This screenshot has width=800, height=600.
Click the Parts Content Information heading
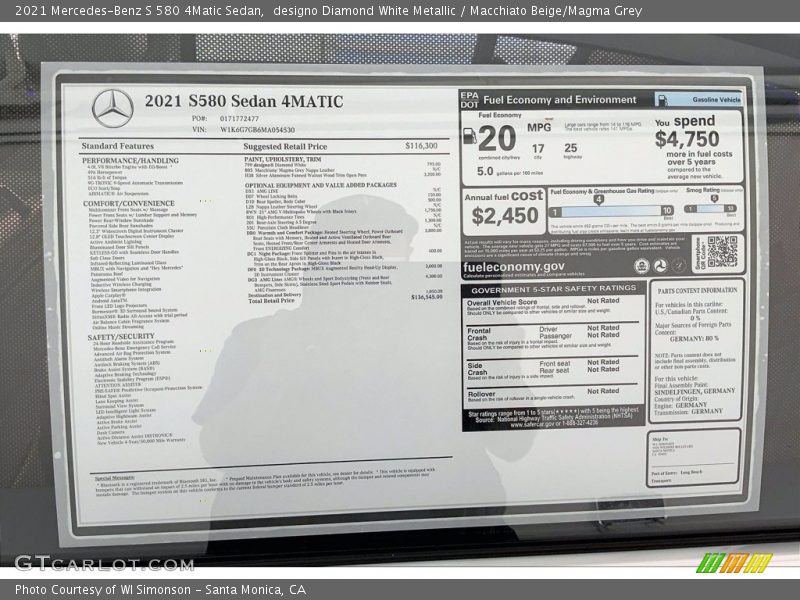(x=697, y=290)
